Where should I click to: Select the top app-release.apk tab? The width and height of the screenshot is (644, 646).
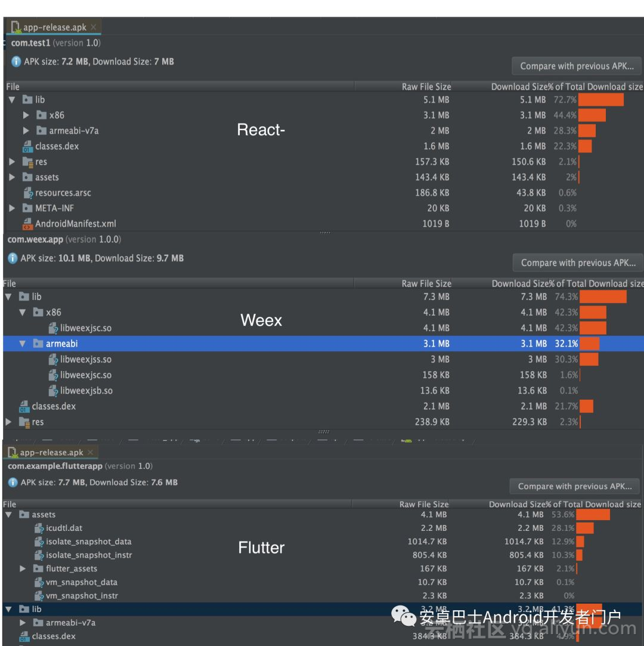pyautogui.click(x=54, y=27)
